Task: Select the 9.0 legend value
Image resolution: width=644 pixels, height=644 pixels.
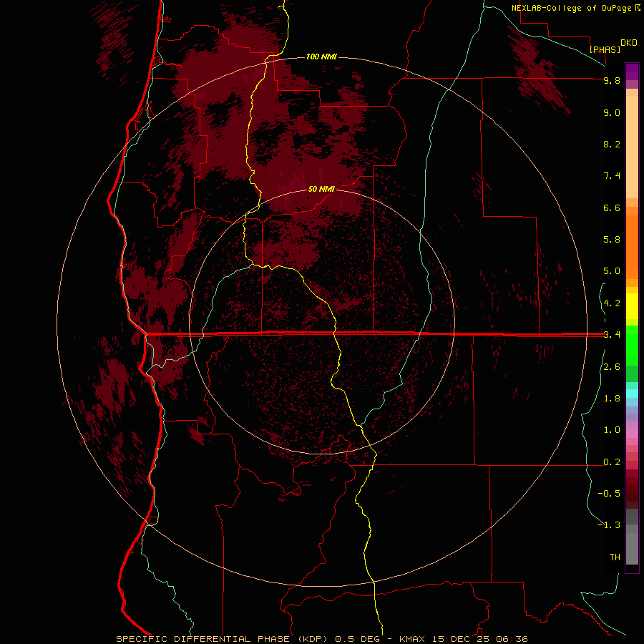Action: (612, 112)
